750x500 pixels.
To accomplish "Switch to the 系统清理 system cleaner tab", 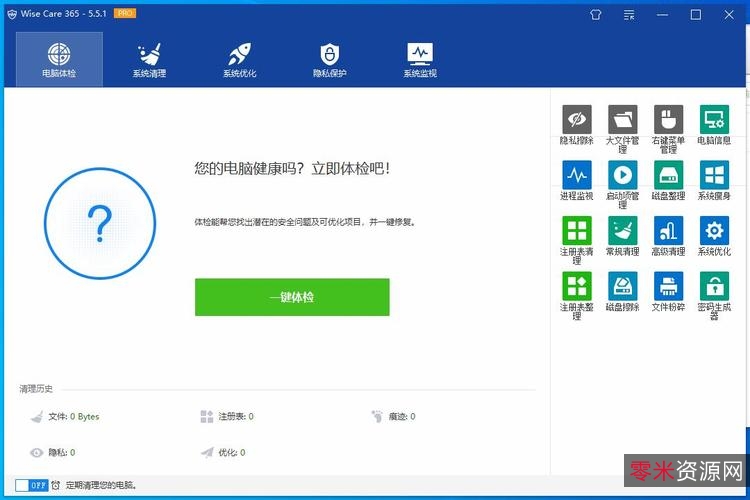I will point(149,59).
